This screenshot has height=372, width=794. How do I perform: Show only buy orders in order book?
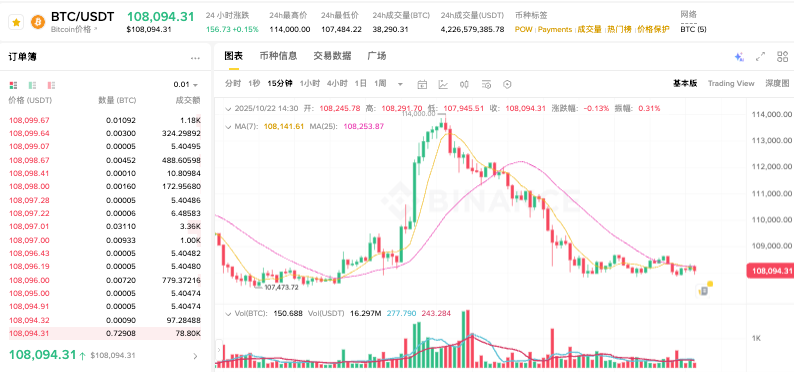(x=32, y=85)
